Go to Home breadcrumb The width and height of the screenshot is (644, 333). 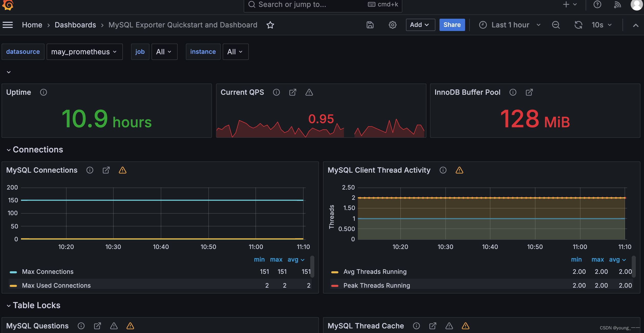(32, 25)
